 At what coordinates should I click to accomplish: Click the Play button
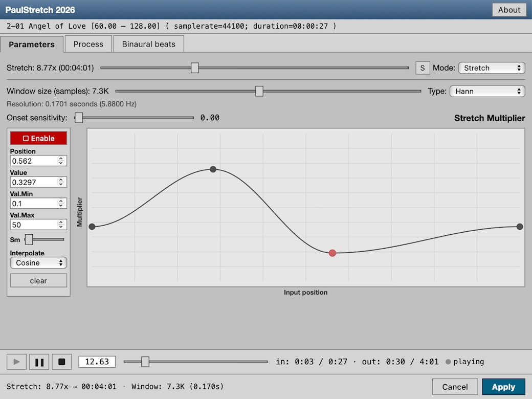[x=16, y=362]
